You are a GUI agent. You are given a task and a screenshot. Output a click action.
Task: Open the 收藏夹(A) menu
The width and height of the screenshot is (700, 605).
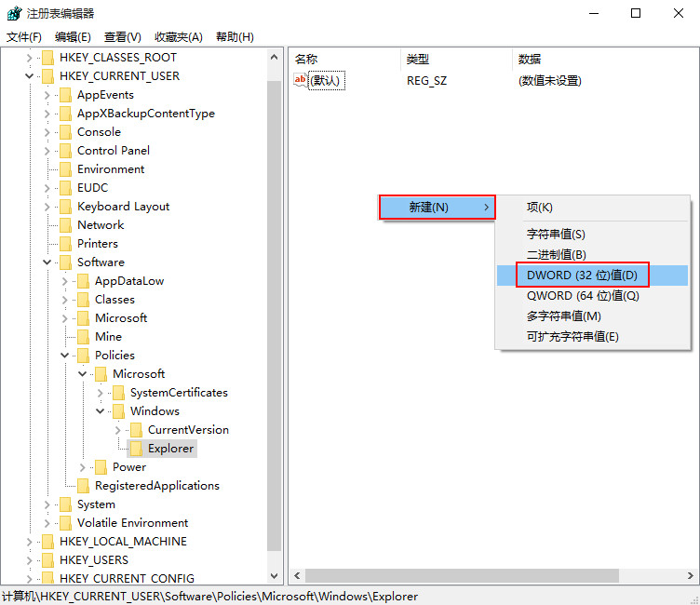(178, 37)
